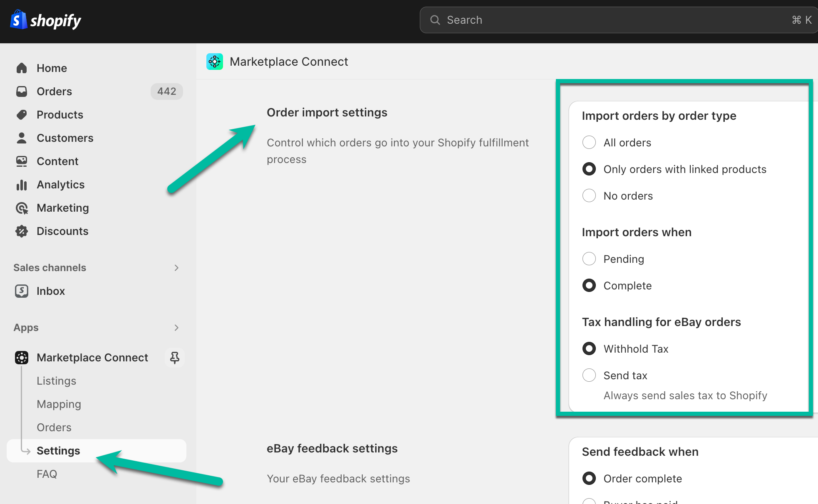The height and width of the screenshot is (504, 818).
Task: Click the Import orders when heading
Action: click(x=637, y=232)
